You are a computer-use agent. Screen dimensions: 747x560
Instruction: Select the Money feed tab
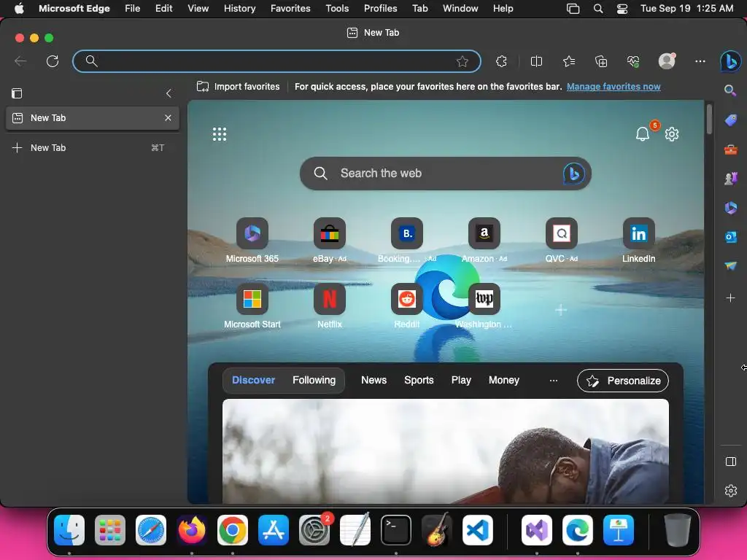pos(503,380)
